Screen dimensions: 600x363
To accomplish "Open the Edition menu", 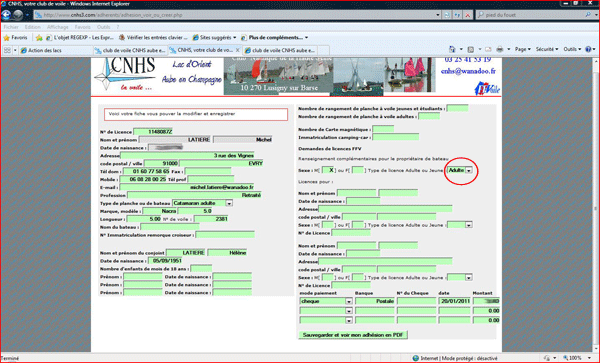I will (x=33, y=27).
